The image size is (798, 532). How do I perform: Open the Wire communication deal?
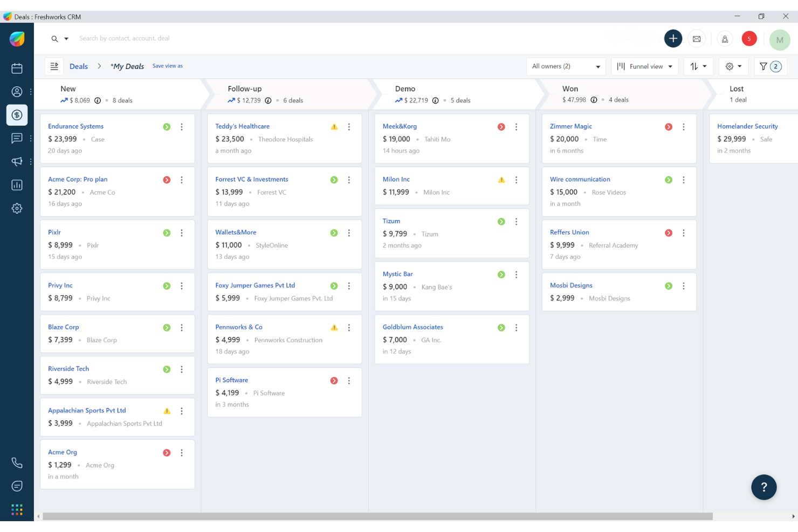coord(580,179)
